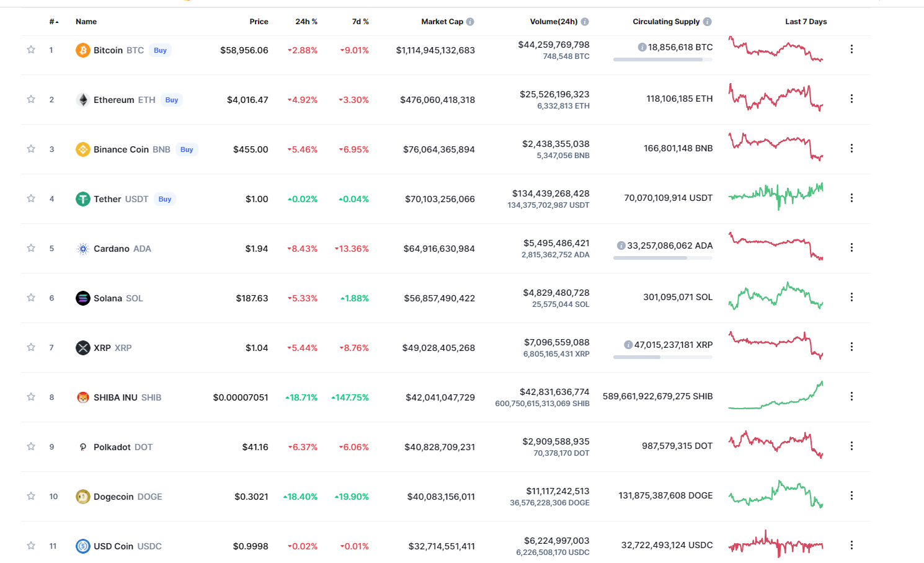This screenshot has width=924, height=563.
Task: Click the info icon beside Market Cap
Action: point(470,22)
